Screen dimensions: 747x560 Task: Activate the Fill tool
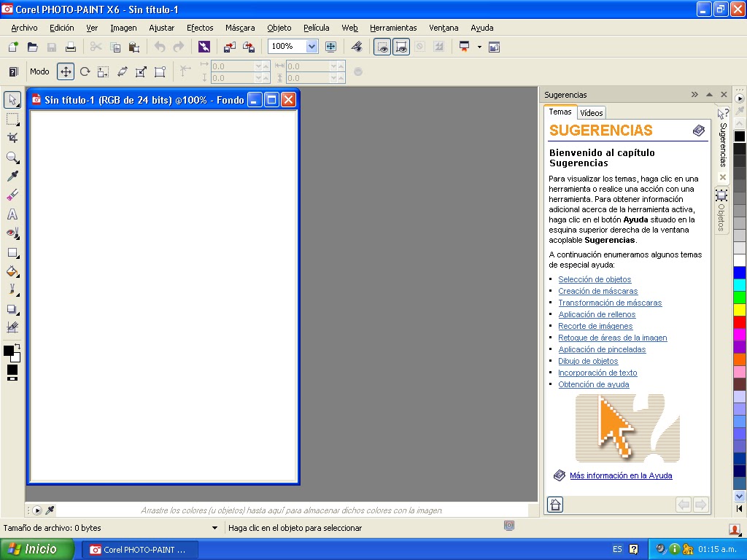click(12, 271)
